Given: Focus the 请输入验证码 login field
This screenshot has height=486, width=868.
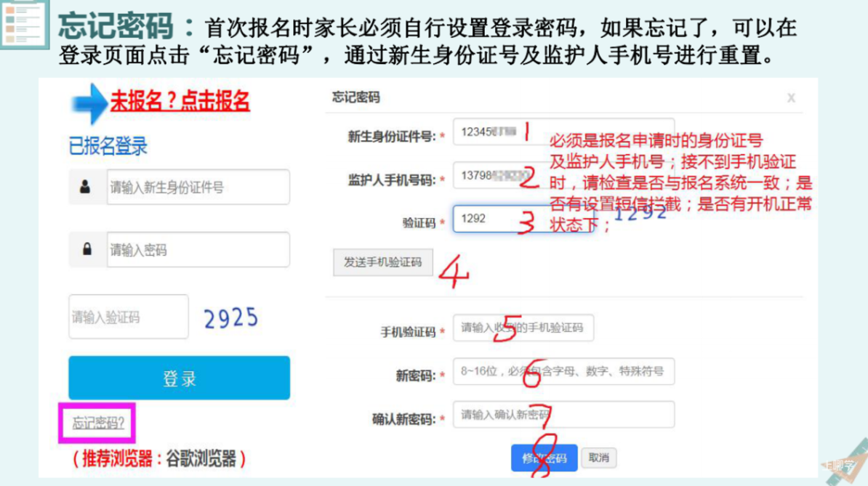Looking at the screenshot, I should [129, 316].
